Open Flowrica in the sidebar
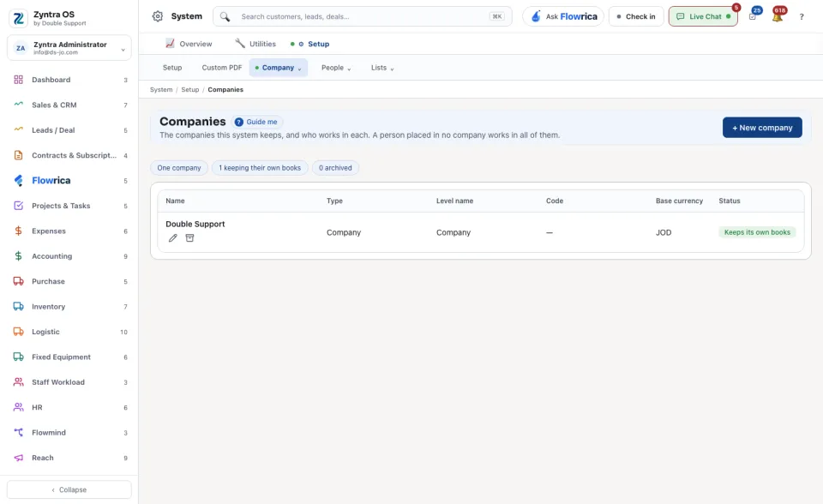This screenshot has width=823, height=504. (x=69, y=181)
